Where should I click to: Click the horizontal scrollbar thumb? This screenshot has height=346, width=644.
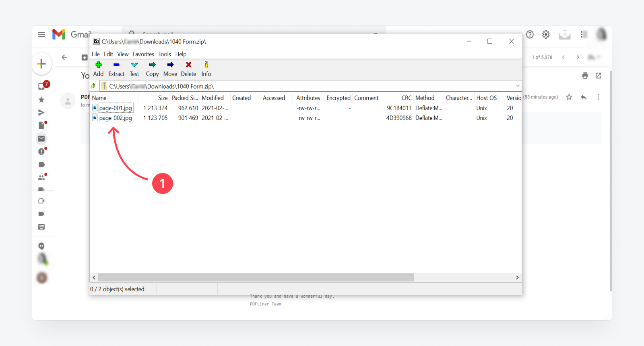point(256,278)
